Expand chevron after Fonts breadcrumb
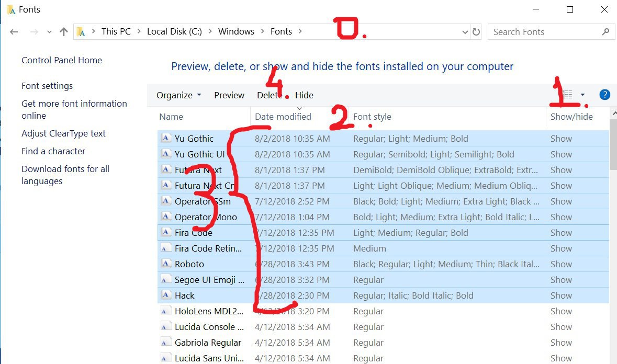This screenshot has width=617, height=364. click(300, 31)
